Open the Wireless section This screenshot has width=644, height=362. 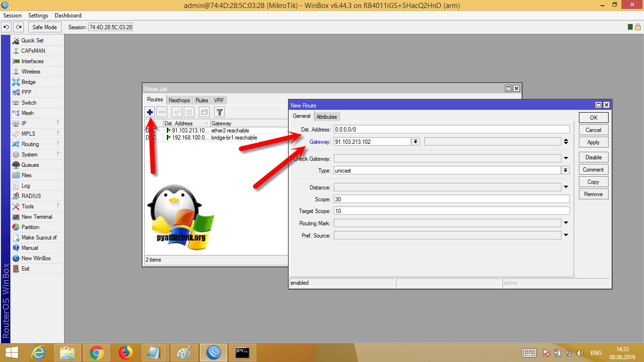click(x=37, y=72)
